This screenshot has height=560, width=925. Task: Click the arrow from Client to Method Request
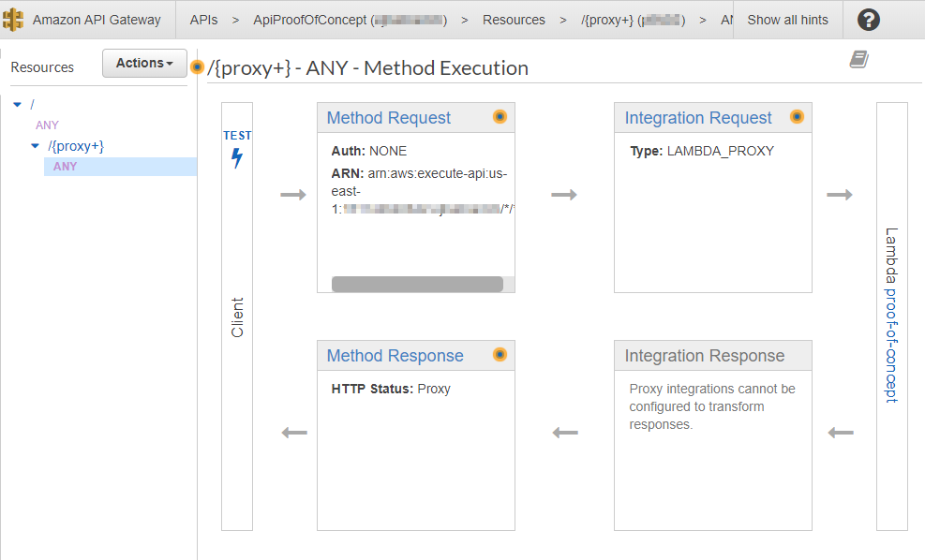click(294, 194)
